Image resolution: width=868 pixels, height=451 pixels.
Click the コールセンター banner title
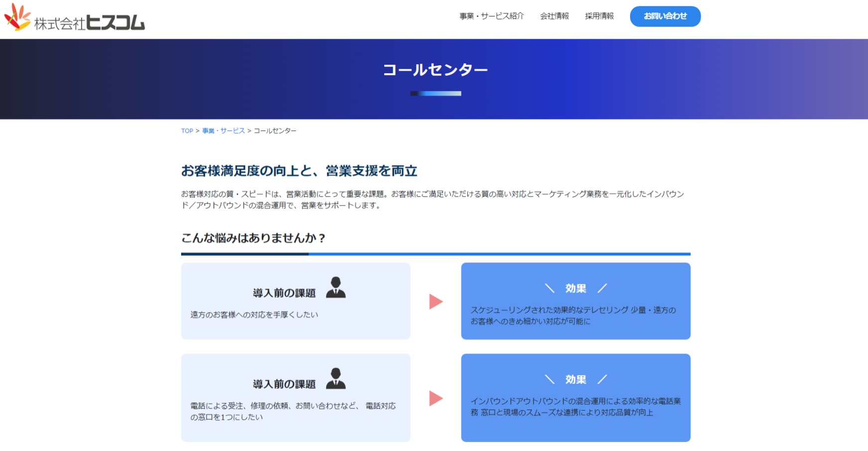pos(435,70)
